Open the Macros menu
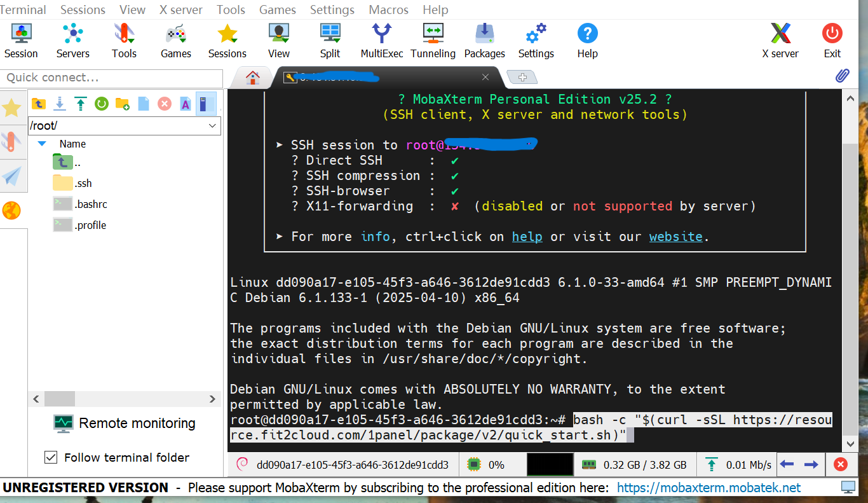This screenshot has height=503, width=868. pos(389,10)
